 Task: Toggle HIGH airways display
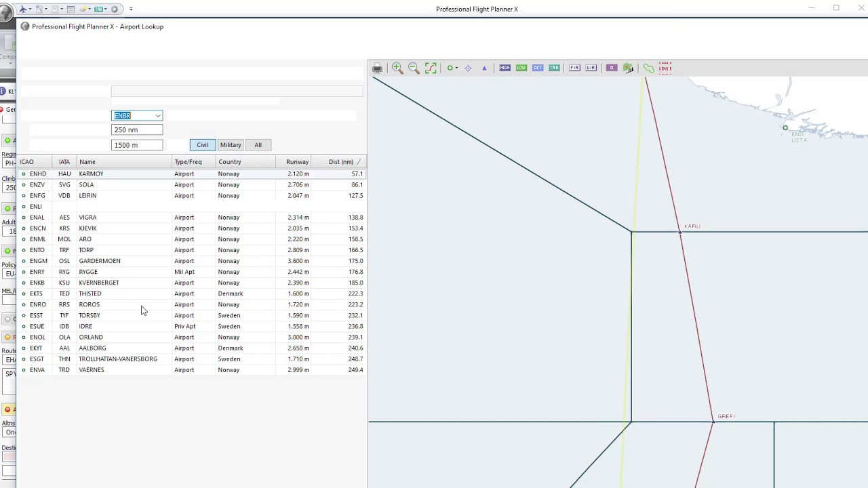pos(505,68)
